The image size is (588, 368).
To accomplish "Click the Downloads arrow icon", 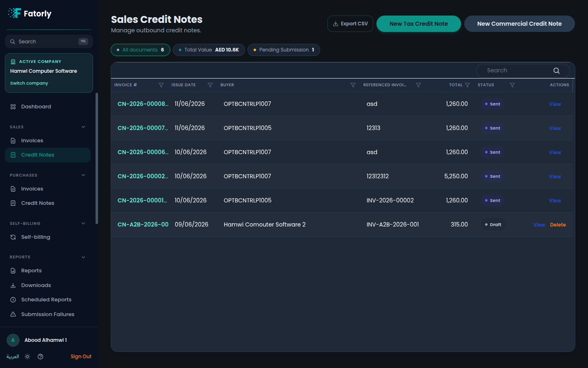I will [13, 285].
